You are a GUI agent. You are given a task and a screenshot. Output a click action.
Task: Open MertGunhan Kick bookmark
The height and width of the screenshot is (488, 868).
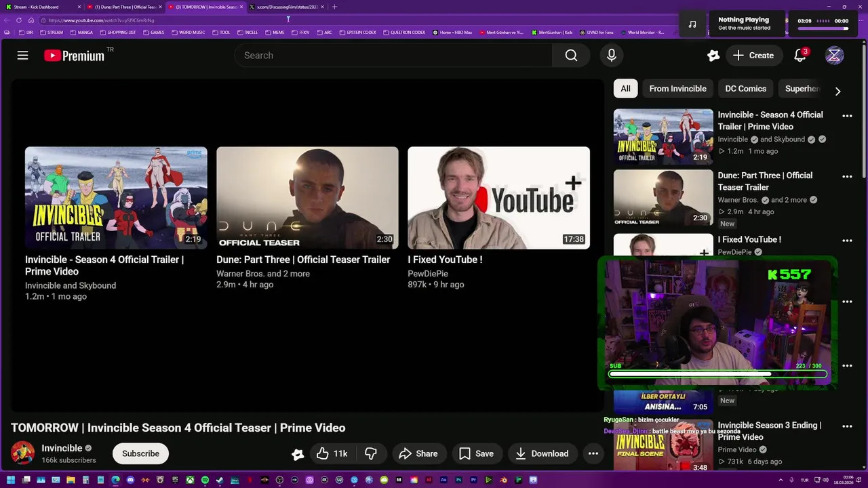(552, 33)
